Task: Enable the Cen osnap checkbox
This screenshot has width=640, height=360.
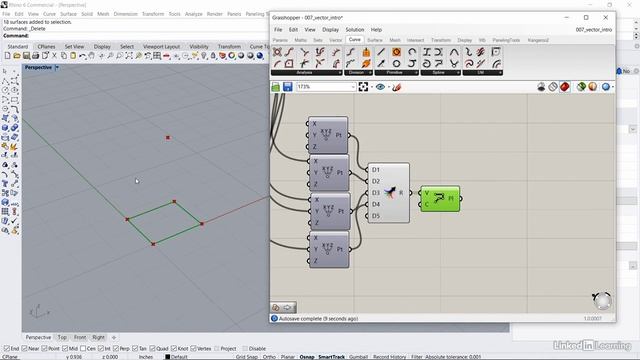Action: [x=83, y=349]
